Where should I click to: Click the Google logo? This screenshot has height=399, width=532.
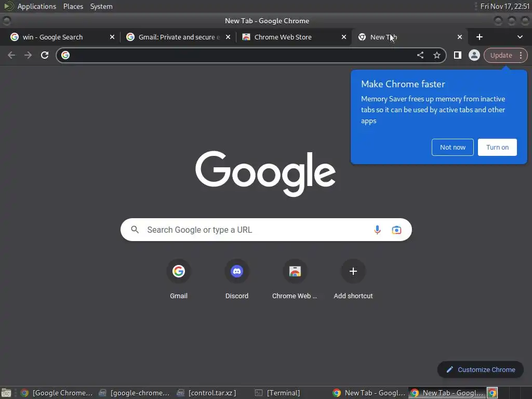click(x=265, y=174)
